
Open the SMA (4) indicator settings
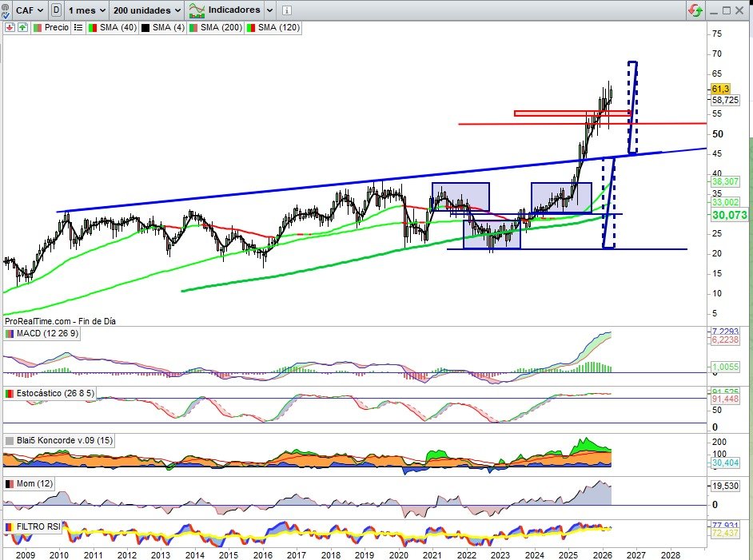pyautogui.click(x=169, y=28)
